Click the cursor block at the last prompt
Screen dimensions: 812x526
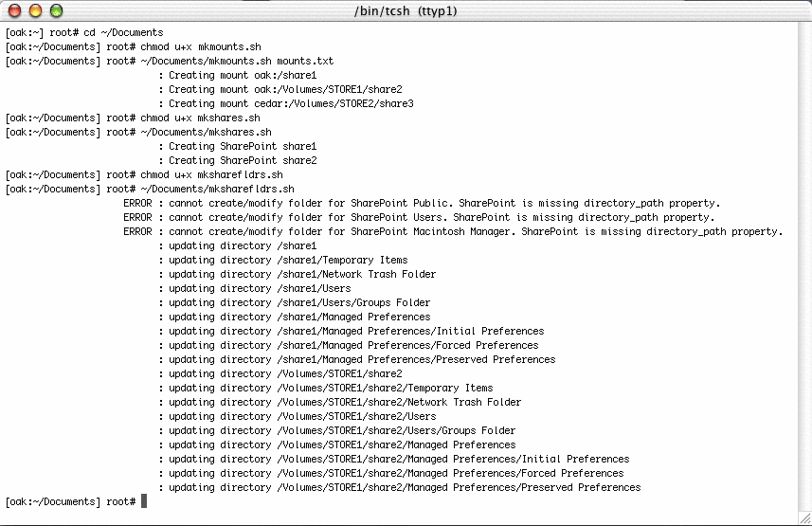(144, 501)
